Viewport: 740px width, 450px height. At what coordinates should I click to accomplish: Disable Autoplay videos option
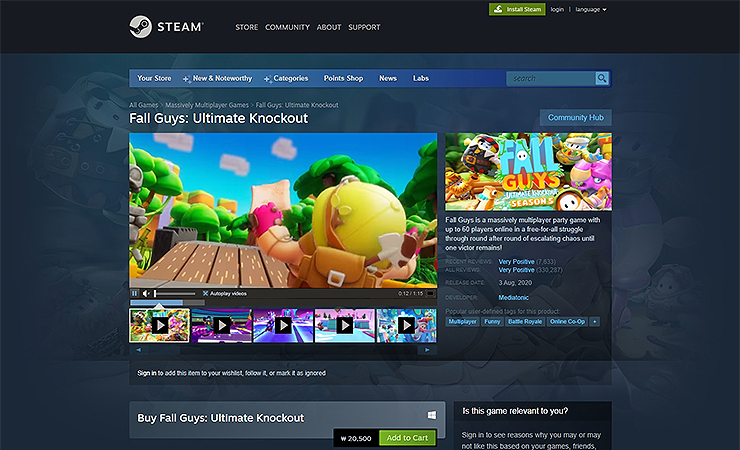pos(225,293)
